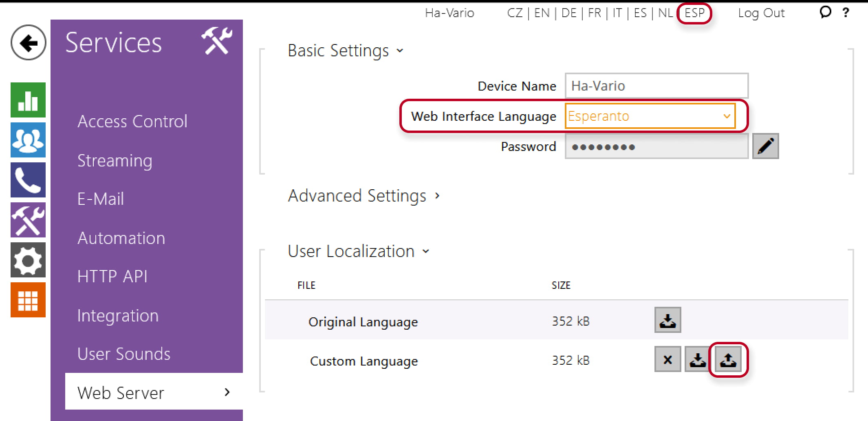868x421 pixels.
Task: Open the Services tools icon in sidebar
Action: tap(28, 220)
